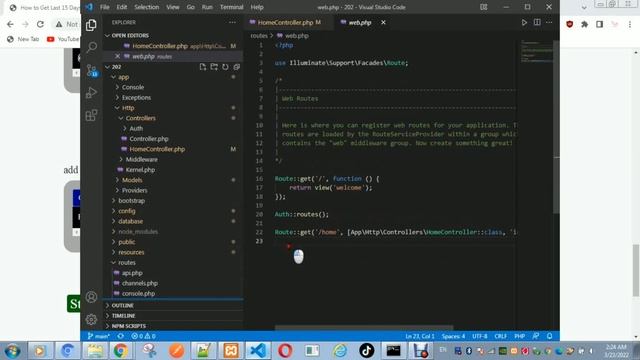Open Controller.php in file tree
Screen dimensions: 640x360
(x=149, y=139)
